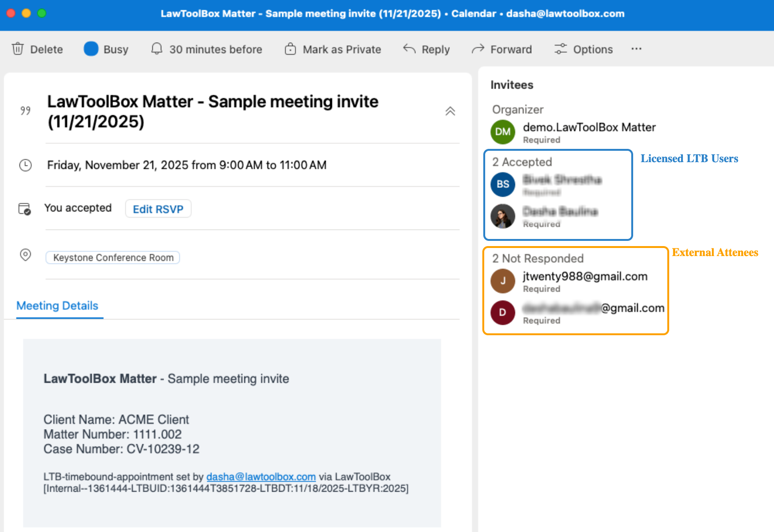
Task: Click the J avatar for jtwenty988
Action: click(x=503, y=281)
